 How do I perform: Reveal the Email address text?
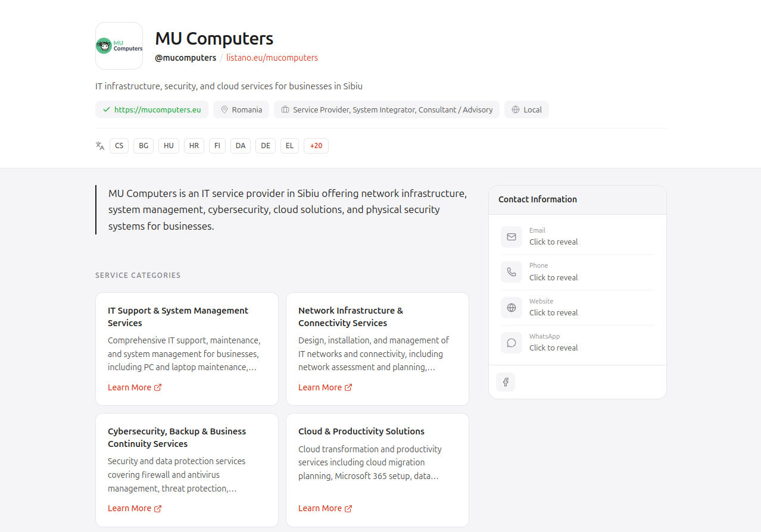click(553, 242)
